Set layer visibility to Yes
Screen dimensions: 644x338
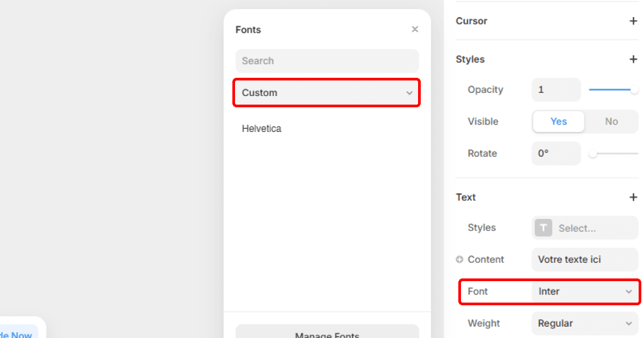558,121
